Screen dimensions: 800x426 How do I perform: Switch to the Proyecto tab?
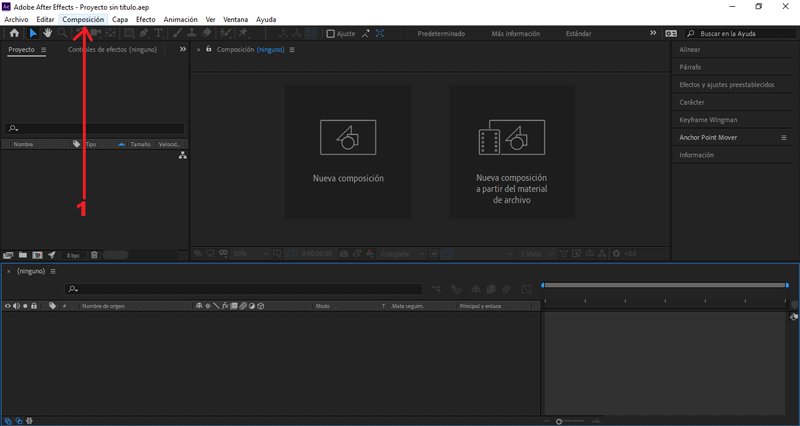(20, 49)
